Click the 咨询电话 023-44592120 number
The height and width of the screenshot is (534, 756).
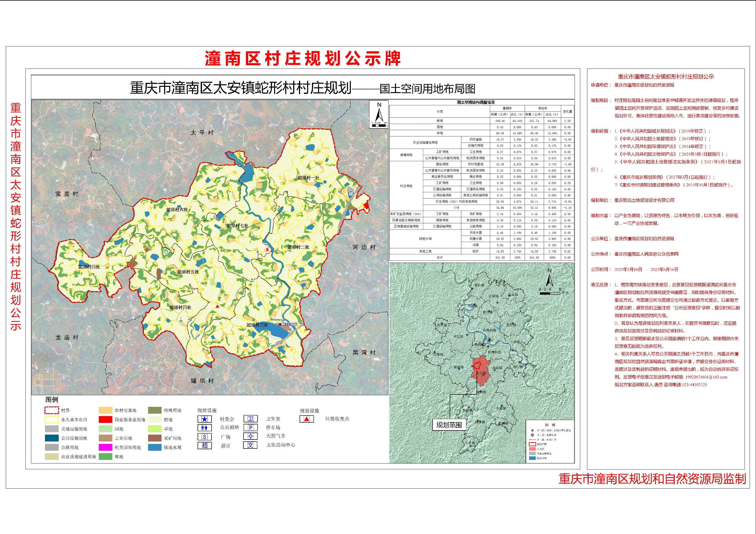click(x=695, y=385)
